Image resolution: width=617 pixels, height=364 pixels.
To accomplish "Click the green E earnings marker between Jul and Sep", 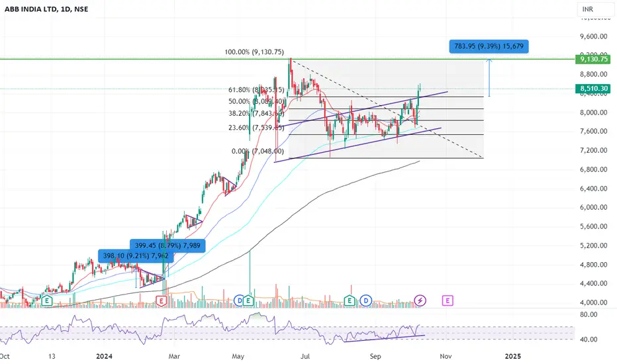I will 349,301.
